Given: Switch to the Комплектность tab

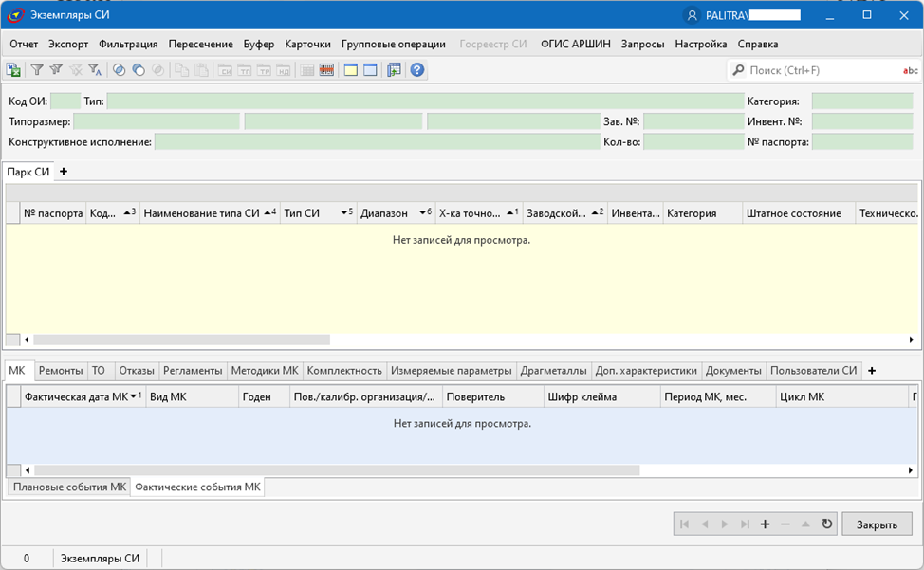Looking at the screenshot, I should tap(344, 371).
